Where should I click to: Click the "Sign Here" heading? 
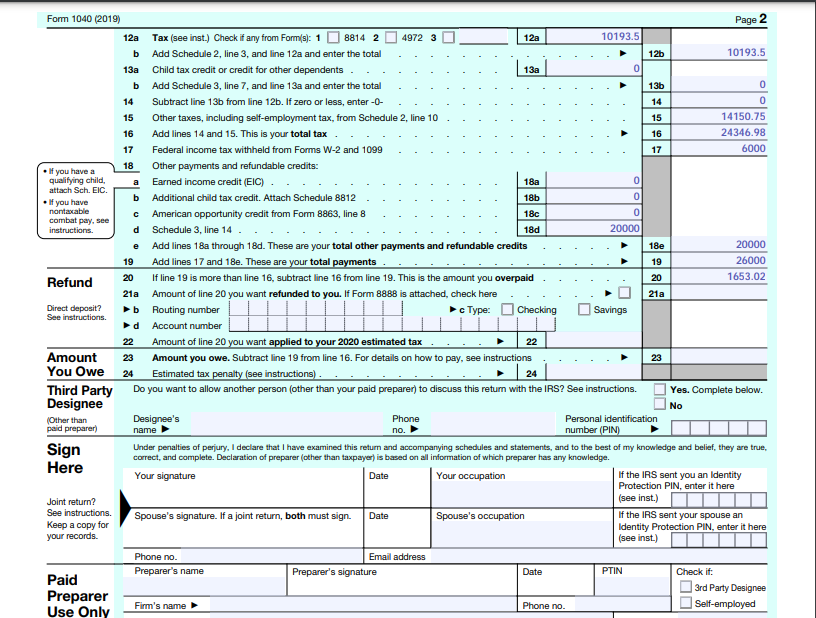click(65, 458)
